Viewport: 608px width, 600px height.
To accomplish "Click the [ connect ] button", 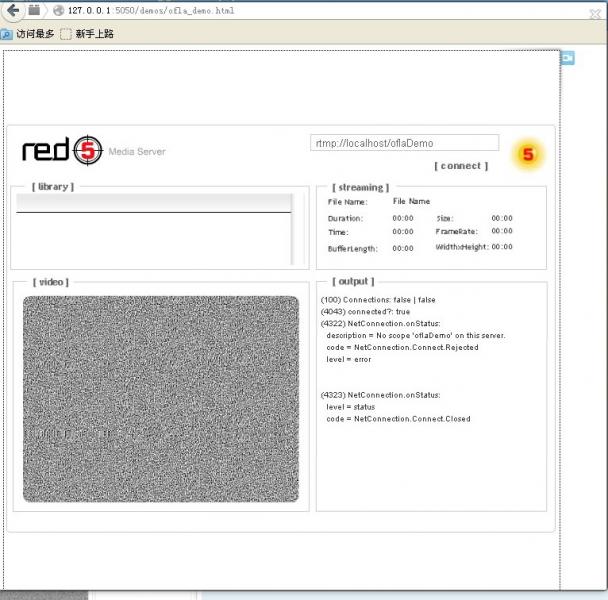I will coord(461,166).
